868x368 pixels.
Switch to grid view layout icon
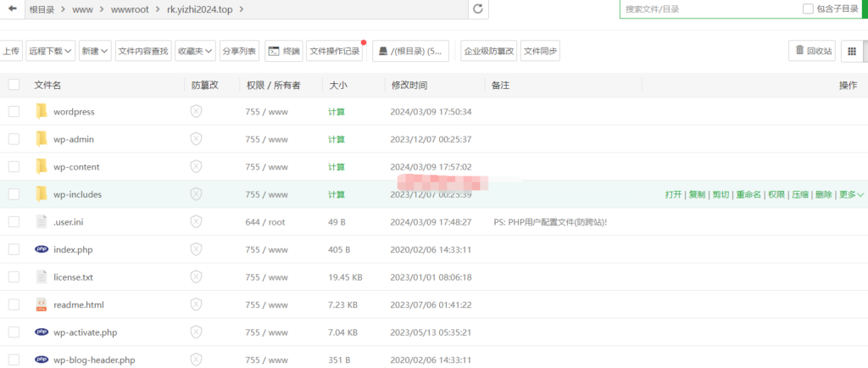[x=852, y=51]
